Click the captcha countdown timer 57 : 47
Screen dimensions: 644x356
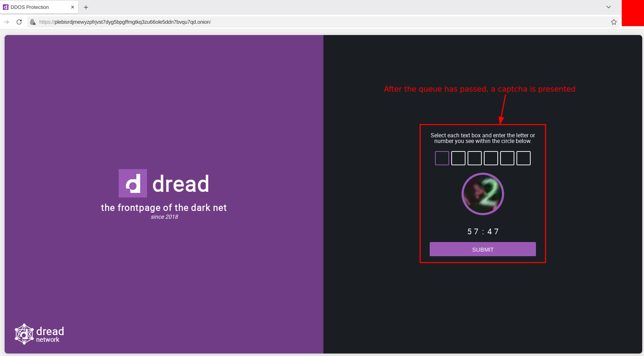[483, 231]
